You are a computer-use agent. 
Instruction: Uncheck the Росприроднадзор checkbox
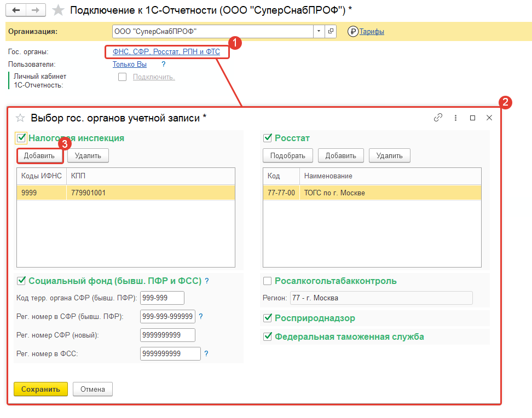point(267,318)
